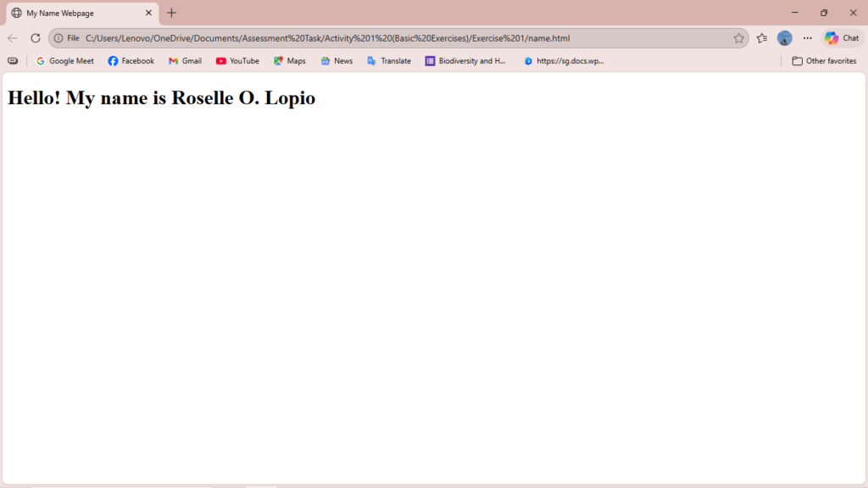Open Settings and more ellipsis menu
The image size is (868, 488).
[x=807, y=38]
